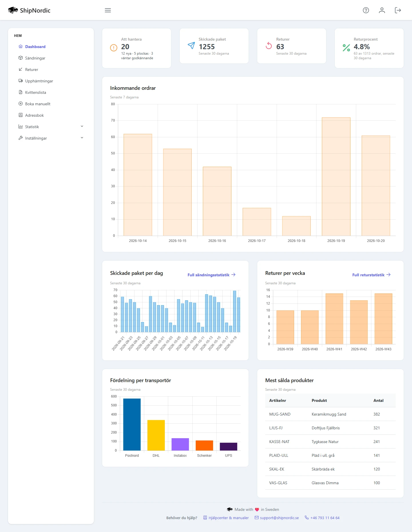The image size is (412, 532).
Task: Click the Boka manuellt plus icon
Action: 21,104
